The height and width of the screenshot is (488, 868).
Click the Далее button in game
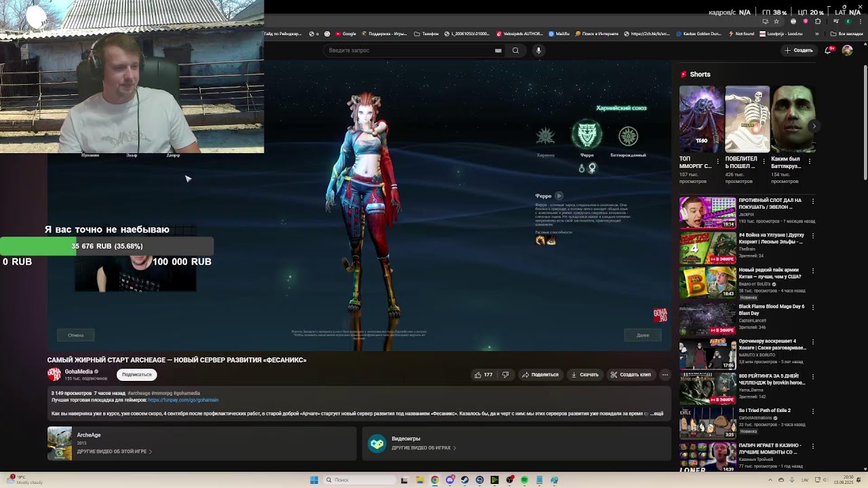click(643, 335)
